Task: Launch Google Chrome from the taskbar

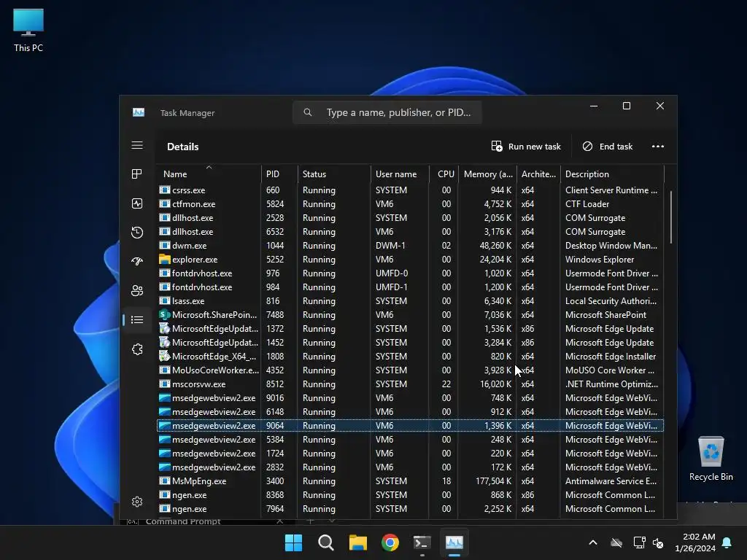Action: [x=390, y=542]
